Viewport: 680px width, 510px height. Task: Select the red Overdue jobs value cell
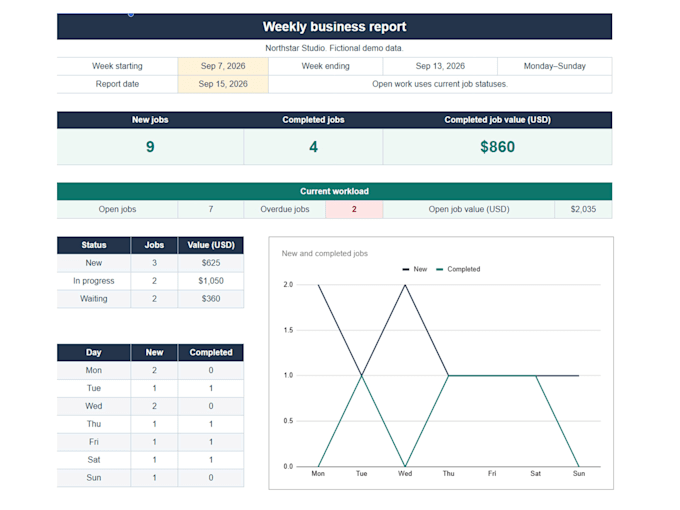pos(354,209)
